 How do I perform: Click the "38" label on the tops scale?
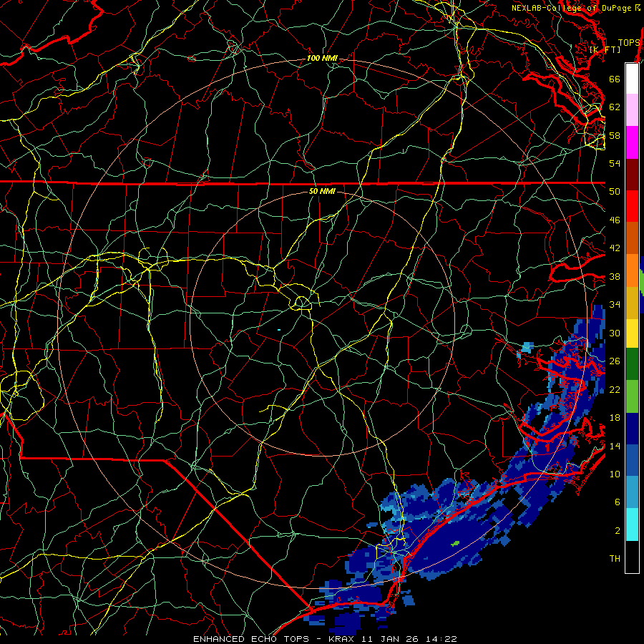click(x=615, y=276)
